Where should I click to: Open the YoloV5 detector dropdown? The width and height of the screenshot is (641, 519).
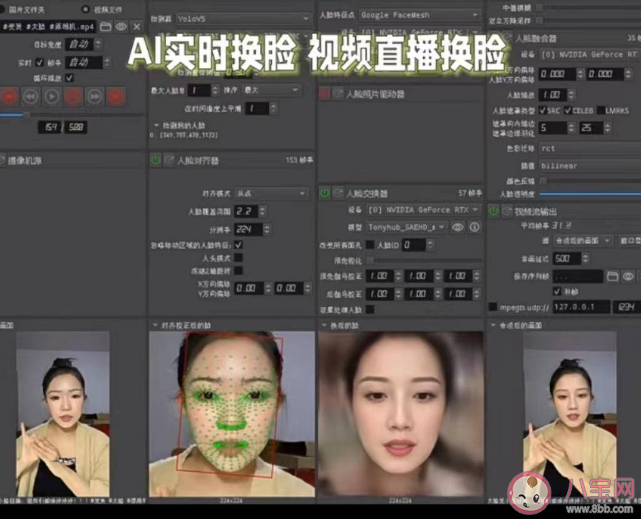click(243, 18)
